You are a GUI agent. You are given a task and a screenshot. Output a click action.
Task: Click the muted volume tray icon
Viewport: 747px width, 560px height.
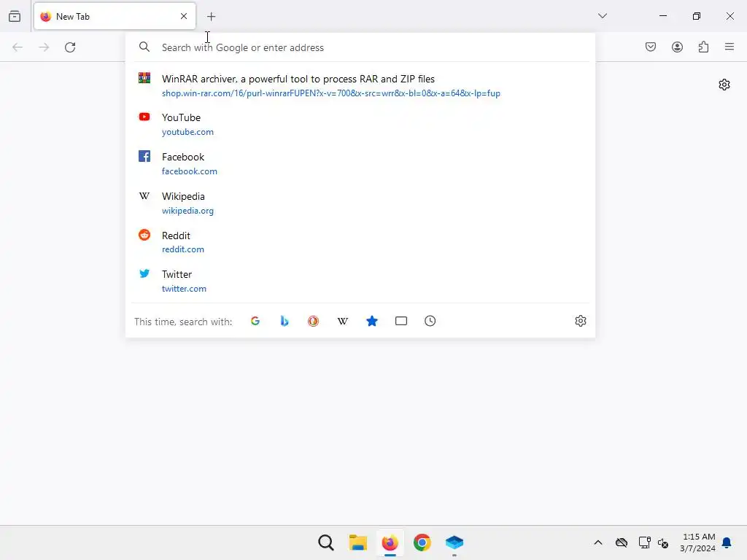tap(662, 542)
